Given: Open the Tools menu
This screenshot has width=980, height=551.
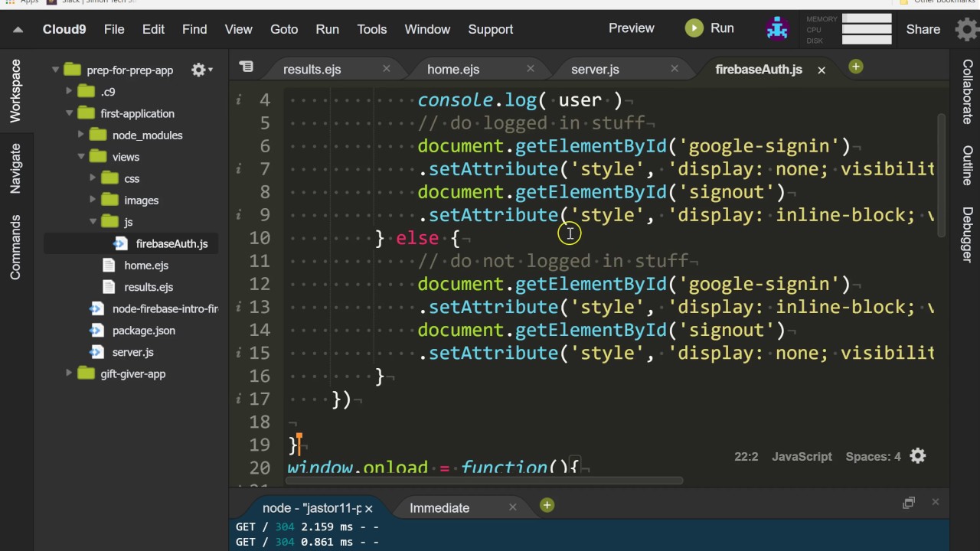Looking at the screenshot, I should coord(372,29).
